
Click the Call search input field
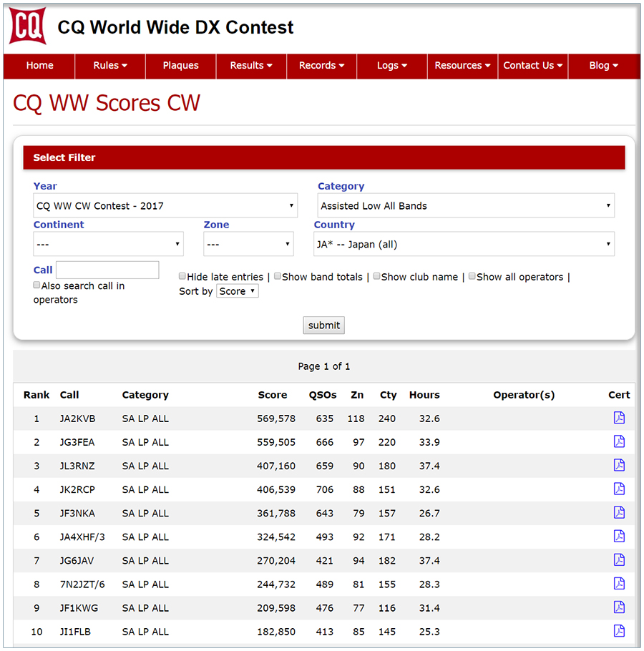[107, 270]
